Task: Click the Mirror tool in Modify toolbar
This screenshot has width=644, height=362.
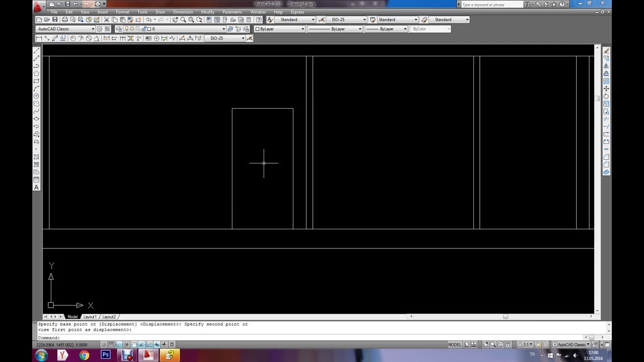Action: click(x=606, y=66)
